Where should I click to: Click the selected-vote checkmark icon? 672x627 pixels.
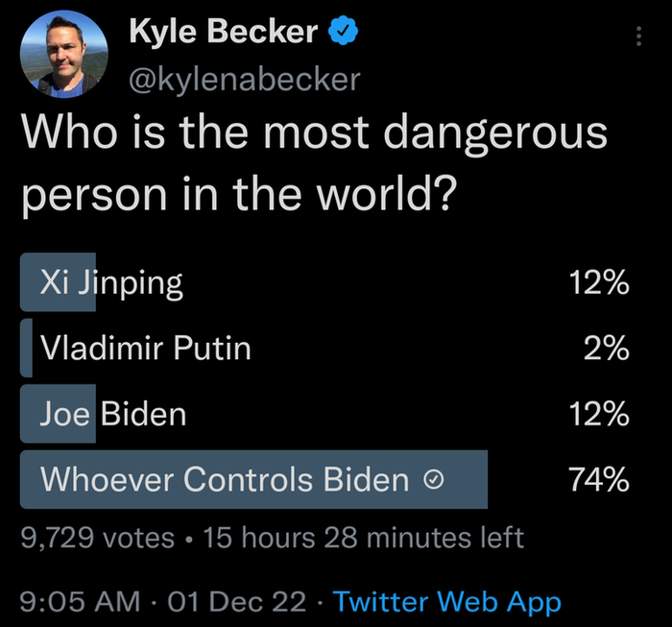click(433, 479)
